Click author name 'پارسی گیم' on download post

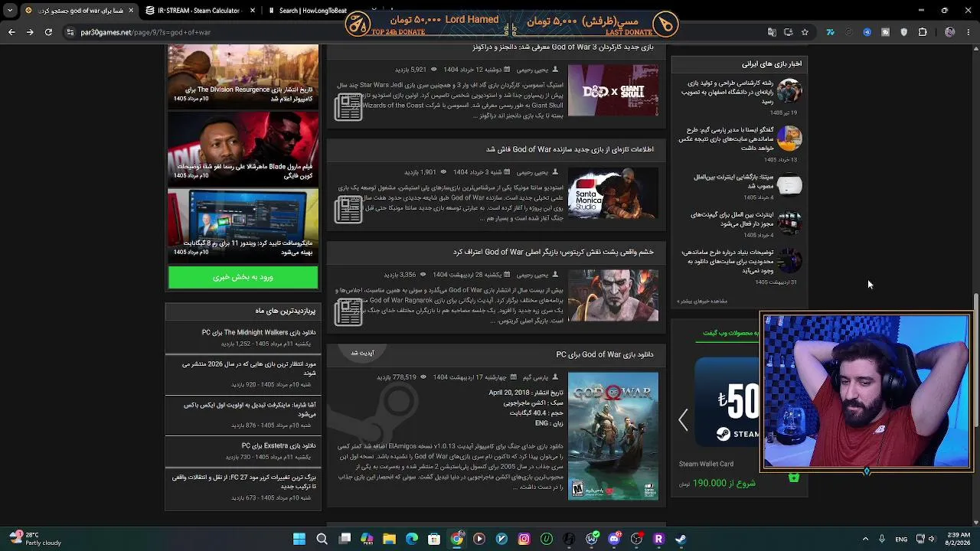coord(536,377)
